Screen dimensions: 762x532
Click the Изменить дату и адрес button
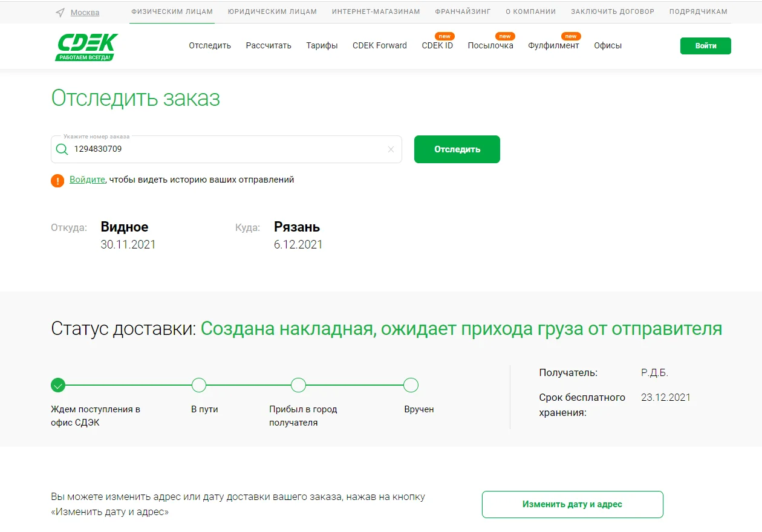(x=572, y=504)
